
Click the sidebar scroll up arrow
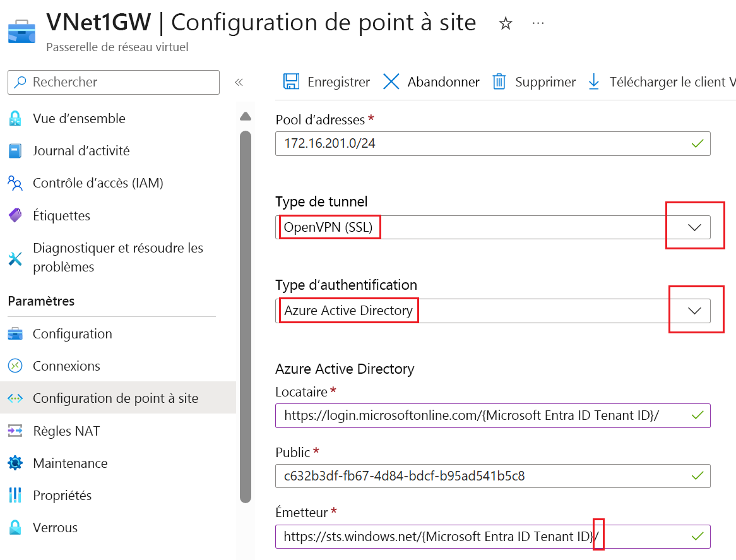[x=246, y=116]
